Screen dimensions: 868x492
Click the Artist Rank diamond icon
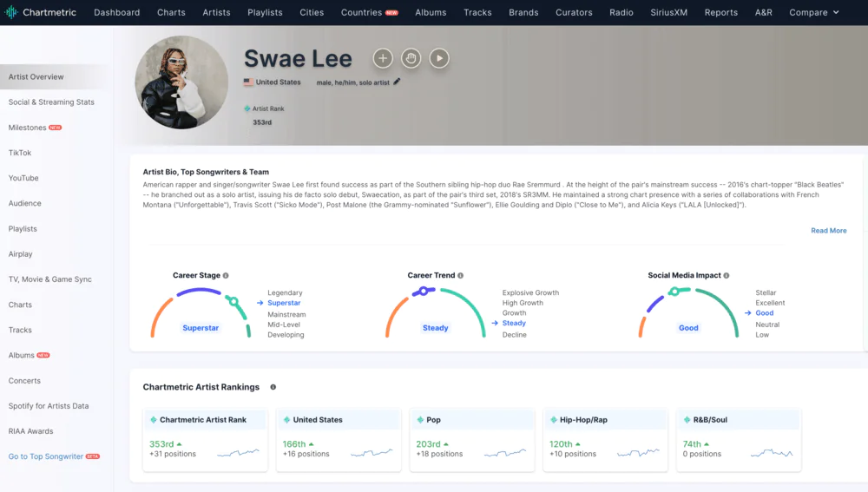point(247,108)
